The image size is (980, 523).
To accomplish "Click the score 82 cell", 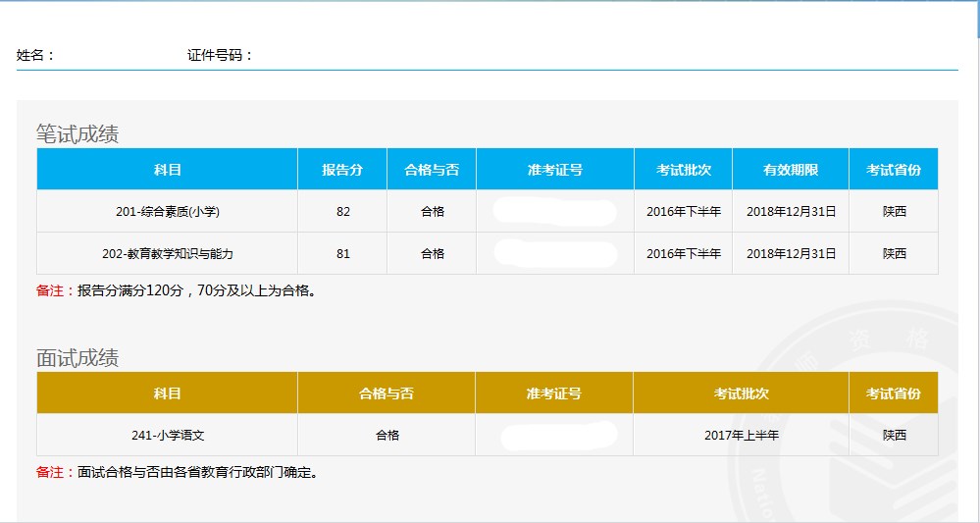I will click(342, 212).
